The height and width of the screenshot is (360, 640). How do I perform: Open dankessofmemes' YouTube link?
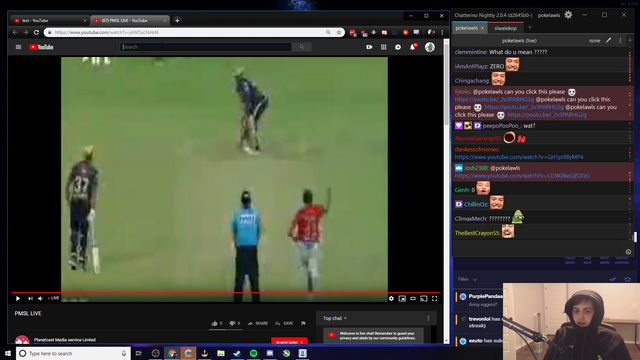519,157
